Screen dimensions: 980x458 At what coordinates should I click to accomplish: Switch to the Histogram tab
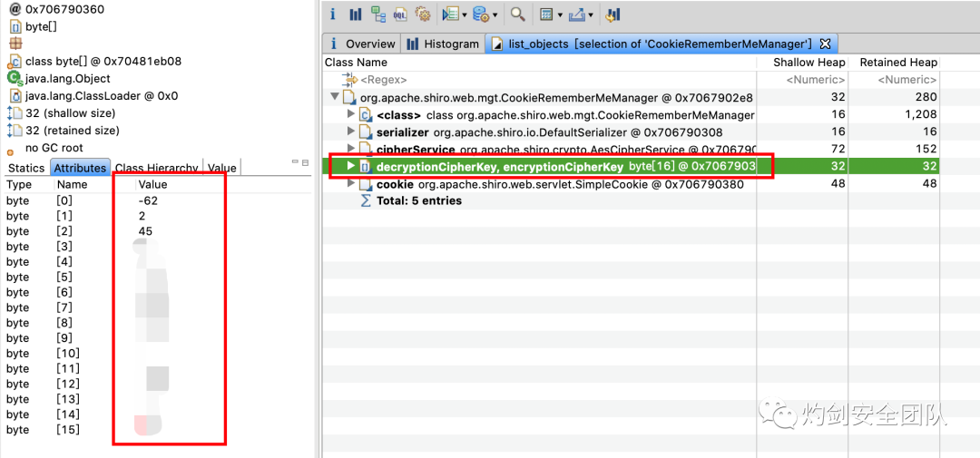point(444,44)
